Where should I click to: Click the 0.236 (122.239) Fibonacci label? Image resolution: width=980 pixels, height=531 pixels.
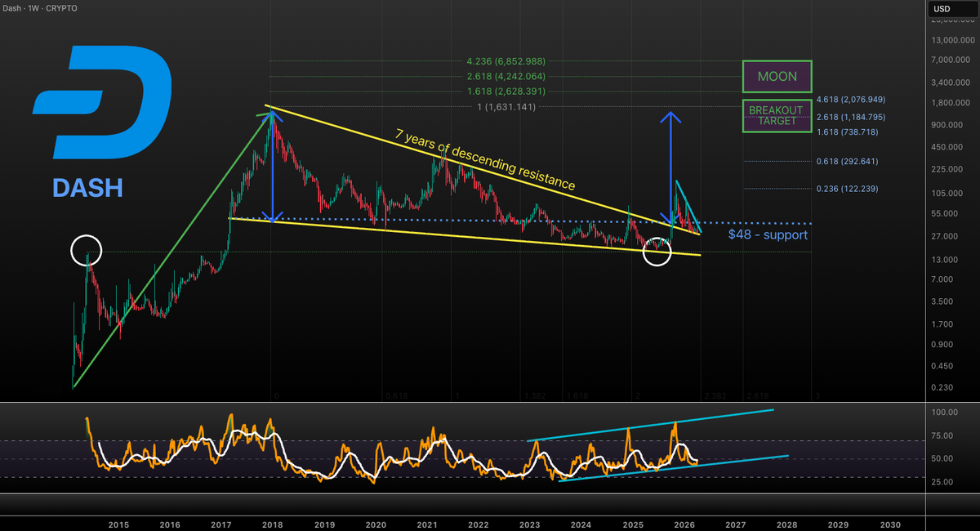point(846,189)
